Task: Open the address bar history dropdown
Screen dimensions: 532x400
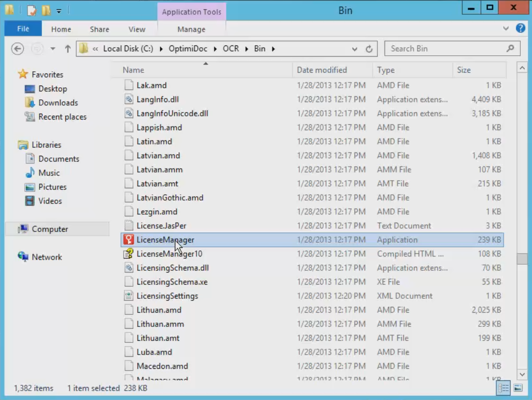Action: pos(354,49)
